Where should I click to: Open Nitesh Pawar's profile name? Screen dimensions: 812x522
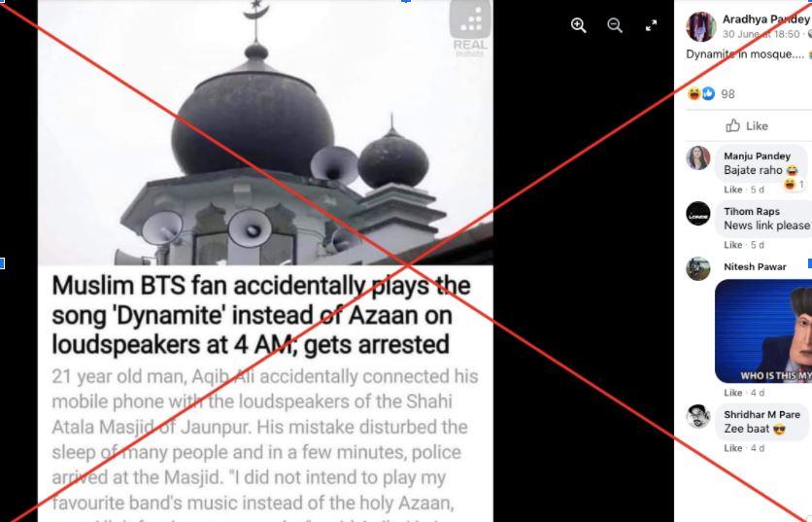pos(755,267)
